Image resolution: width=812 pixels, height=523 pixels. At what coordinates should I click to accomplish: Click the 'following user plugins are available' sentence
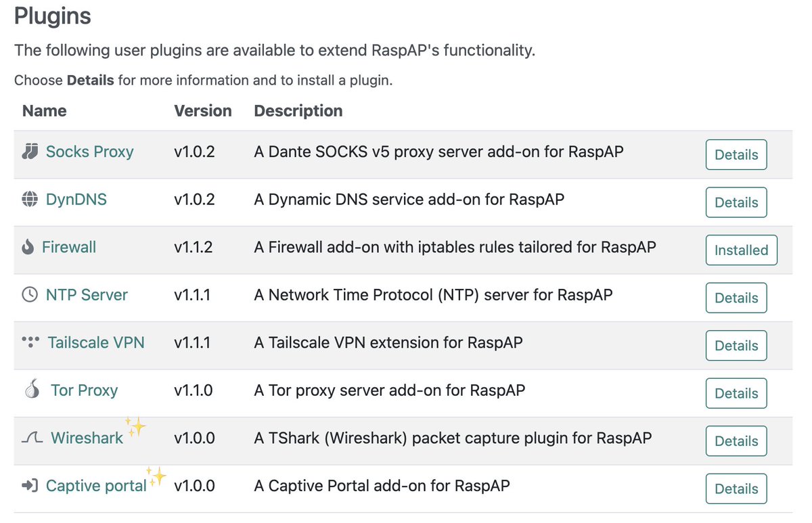[275, 51]
